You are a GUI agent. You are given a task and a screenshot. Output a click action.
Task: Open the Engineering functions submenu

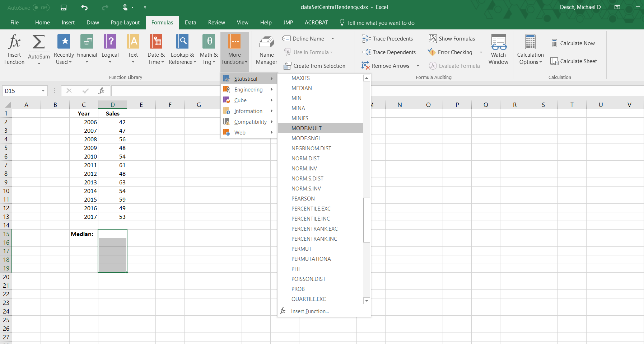pos(248,90)
